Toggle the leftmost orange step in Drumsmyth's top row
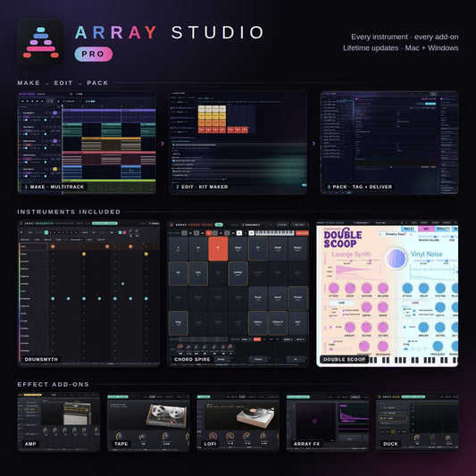This screenshot has height=476, width=476. coord(53,246)
